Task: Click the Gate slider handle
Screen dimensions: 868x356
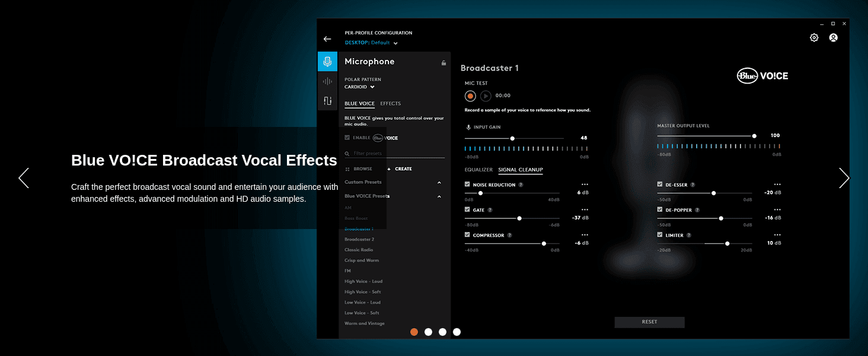Action: click(519, 218)
